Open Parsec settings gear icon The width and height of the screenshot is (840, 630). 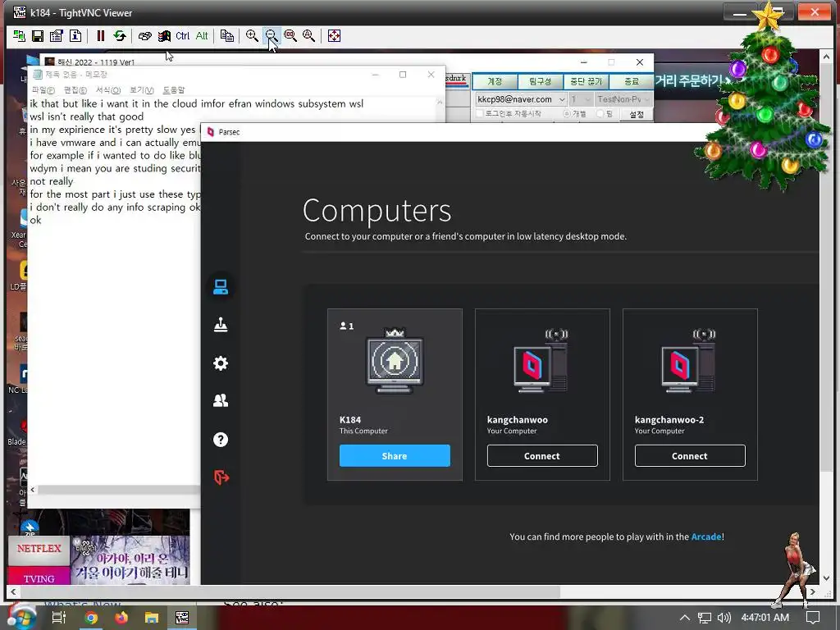coord(221,363)
